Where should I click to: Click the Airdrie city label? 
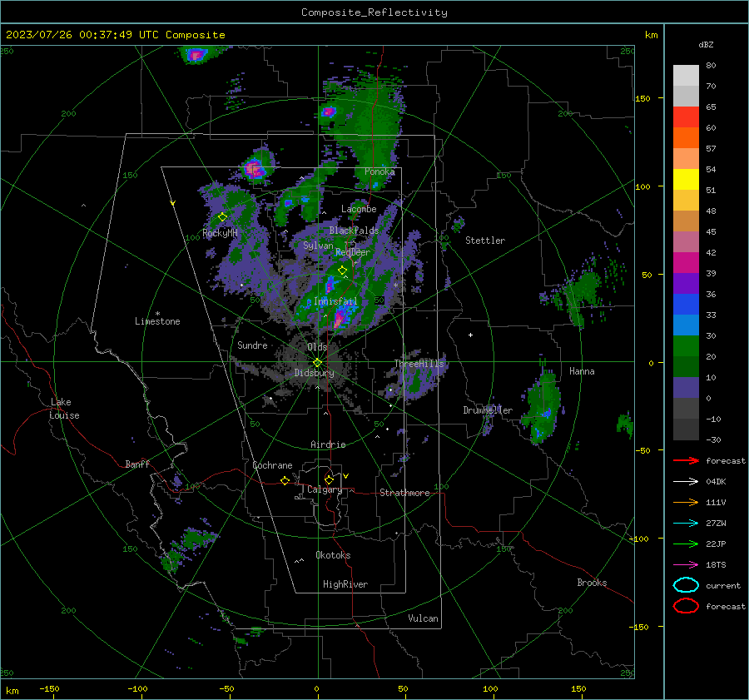point(328,444)
